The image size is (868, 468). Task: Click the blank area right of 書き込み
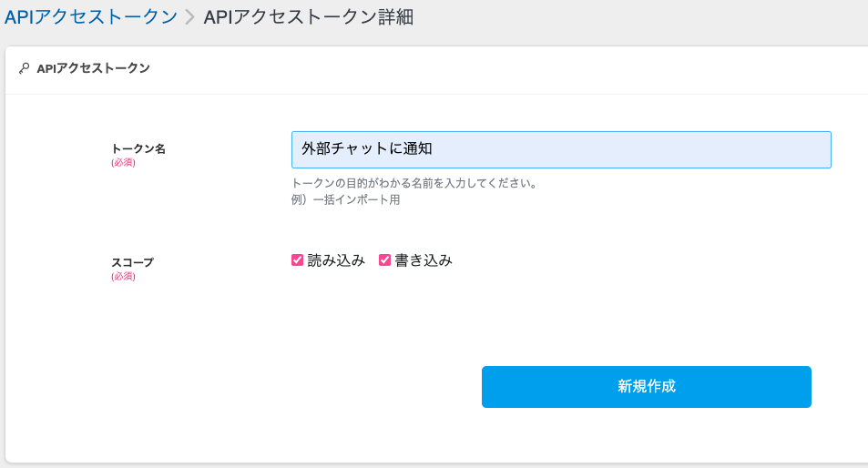point(638,260)
